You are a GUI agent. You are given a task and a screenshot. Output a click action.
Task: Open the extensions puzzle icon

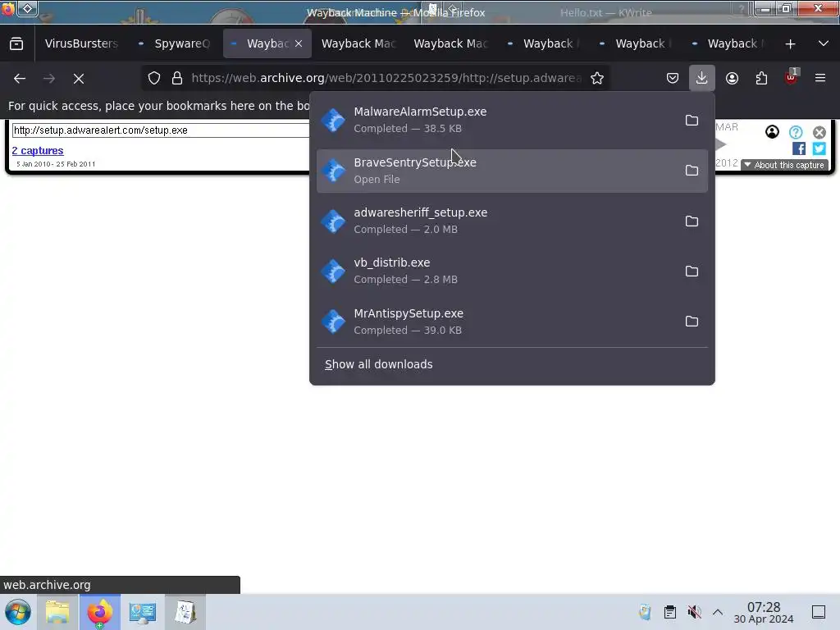click(x=761, y=78)
